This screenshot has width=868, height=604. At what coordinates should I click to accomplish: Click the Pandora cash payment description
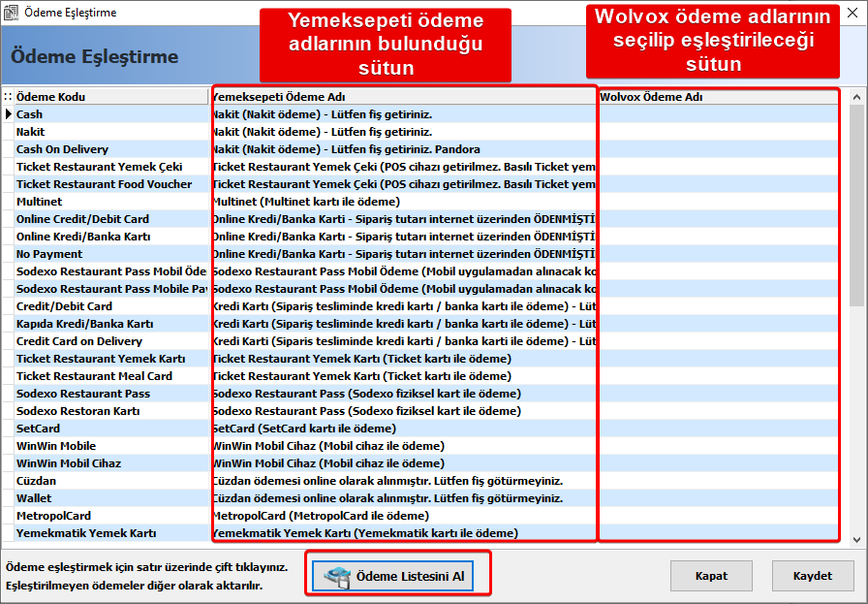pyautogui.click(x=403, y=149)
